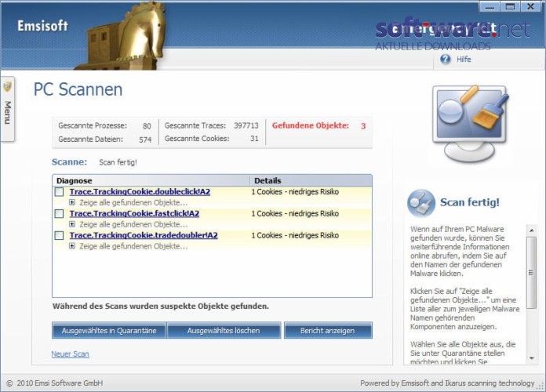Check the fastclick tracking cookie checkbox
Screen dimensions: 546x392
point(59,214)
